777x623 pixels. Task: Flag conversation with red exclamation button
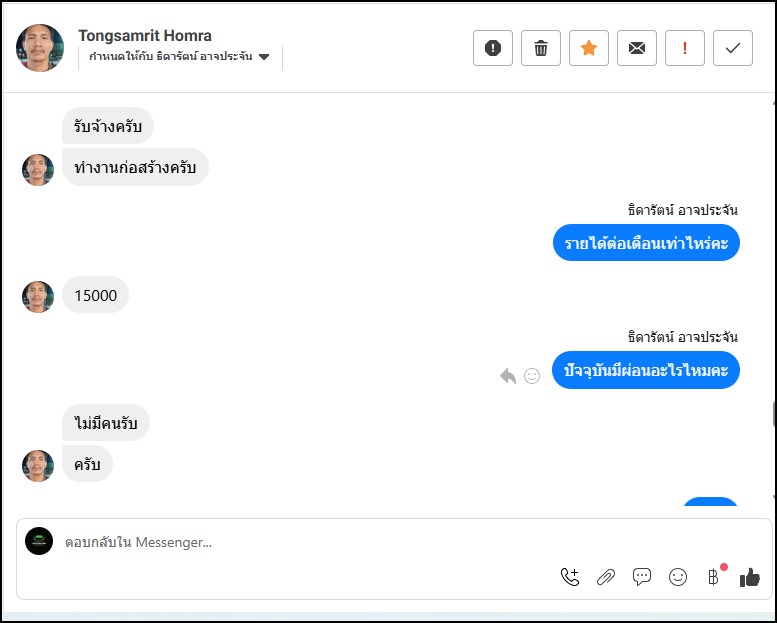click(685, 48)
